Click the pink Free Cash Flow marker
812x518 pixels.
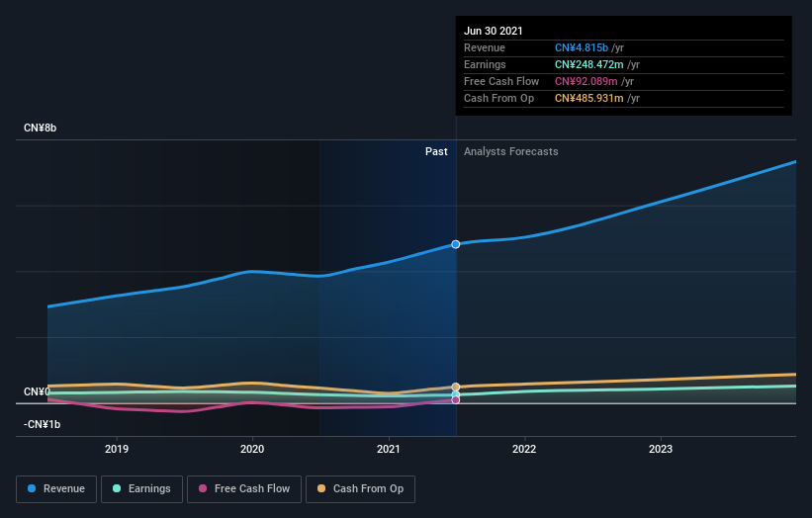[x=456, y=400]
